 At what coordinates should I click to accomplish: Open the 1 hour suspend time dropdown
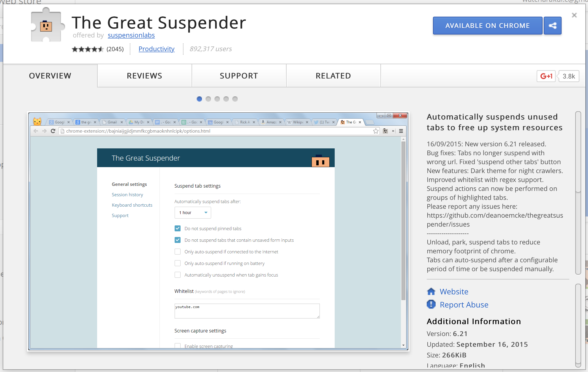193,213
